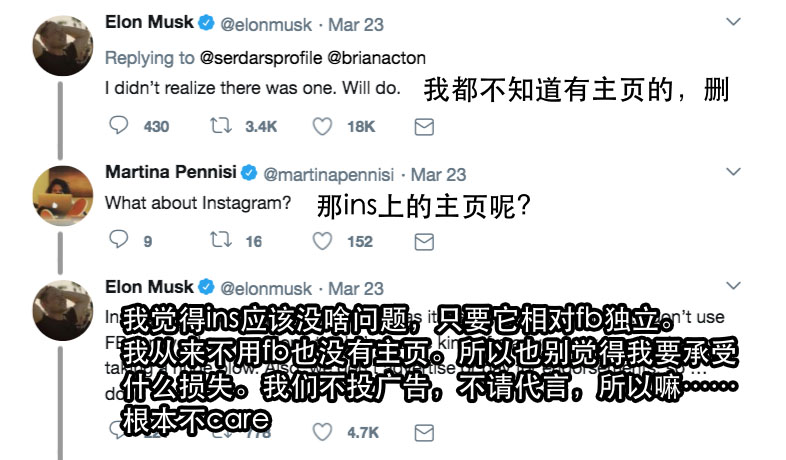Open Elon Musk's avatar on the first tweet
This screenshot has height=460, width=786.
pos(59,43)
